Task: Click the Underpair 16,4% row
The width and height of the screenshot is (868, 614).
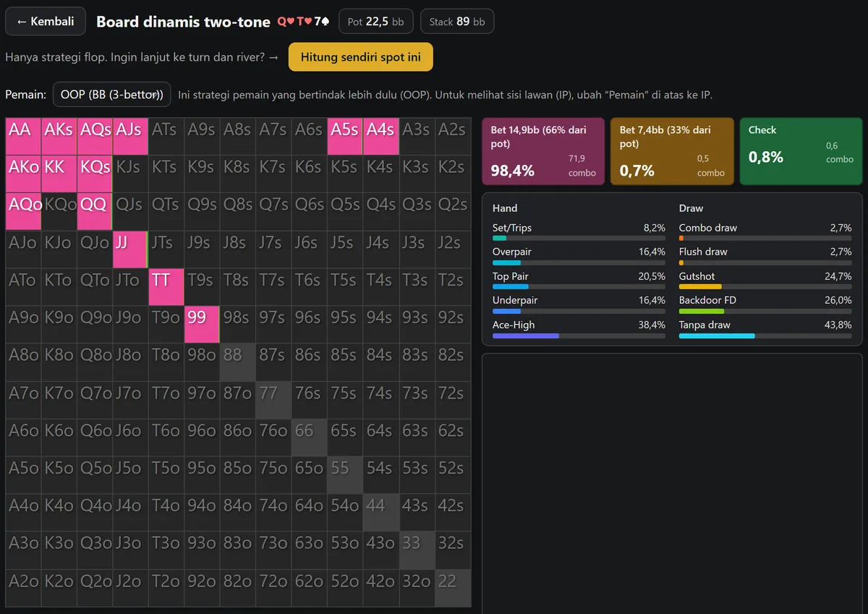Action: click(579, 304)
